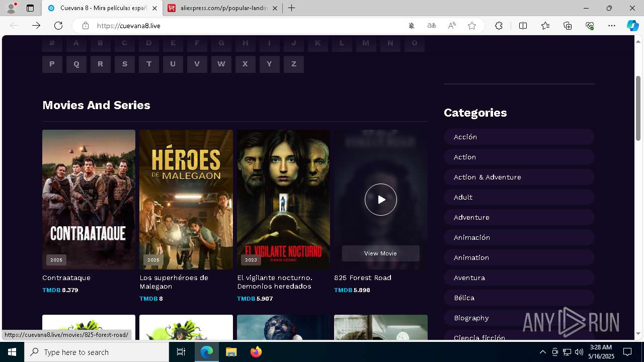Select the Action category
Screen dimensions: 644x362
click(x=519, y=157)
